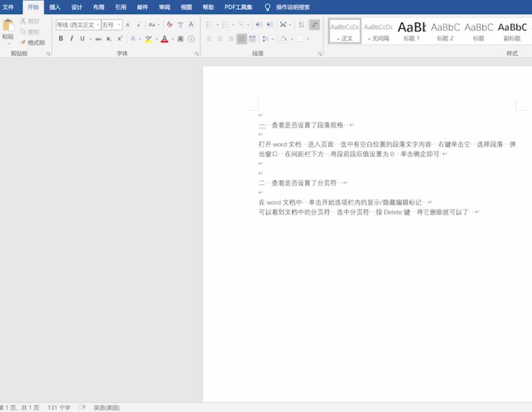
Task: Toggle justify alignment button
Action: click(242, 39)
